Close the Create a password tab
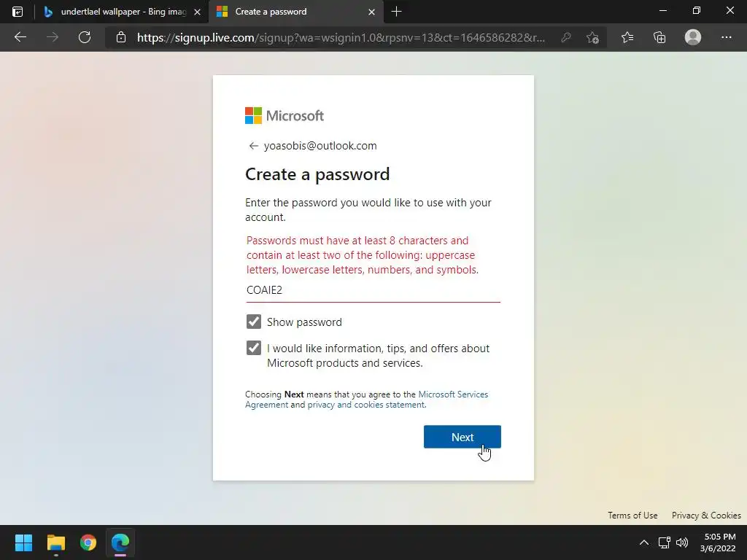 [371, 12]
